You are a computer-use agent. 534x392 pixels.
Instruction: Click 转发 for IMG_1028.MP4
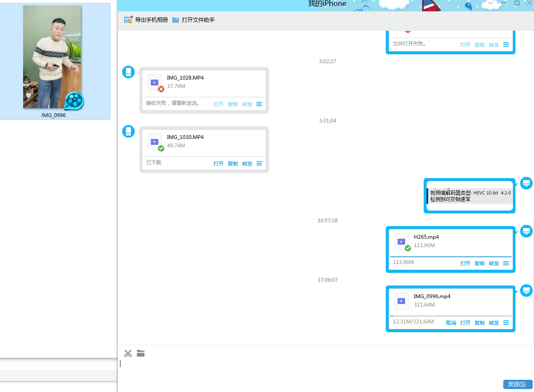pos(247,104)
